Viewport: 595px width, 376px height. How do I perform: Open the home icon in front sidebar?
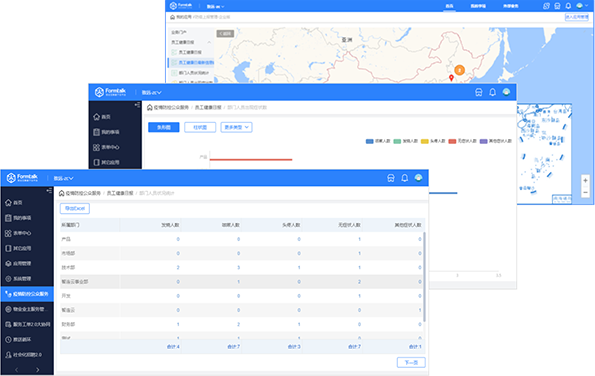pyautogui.click(x=8, y=203)
